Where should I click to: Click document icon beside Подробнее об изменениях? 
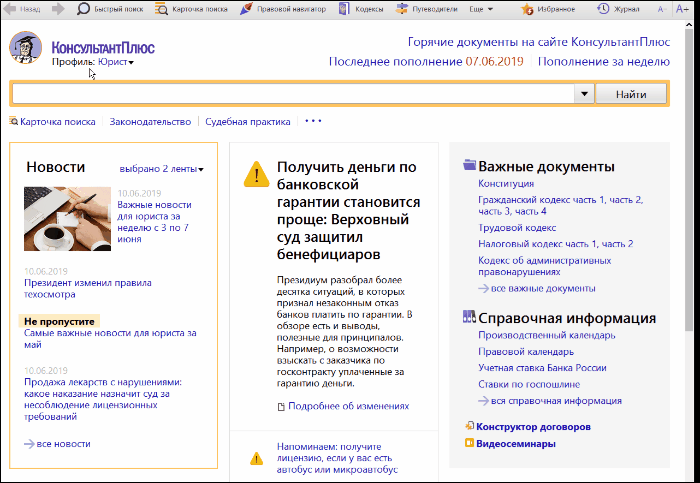(281, 407)
